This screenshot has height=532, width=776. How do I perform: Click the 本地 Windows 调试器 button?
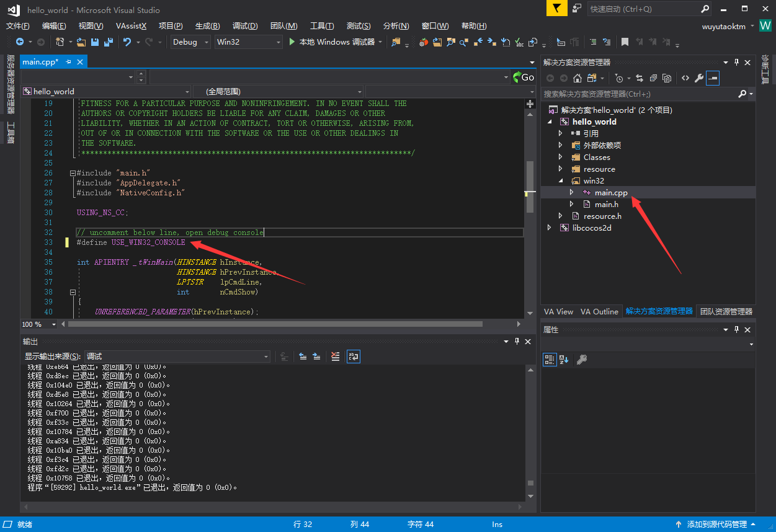pyautogui.click(x=336, y=42)
